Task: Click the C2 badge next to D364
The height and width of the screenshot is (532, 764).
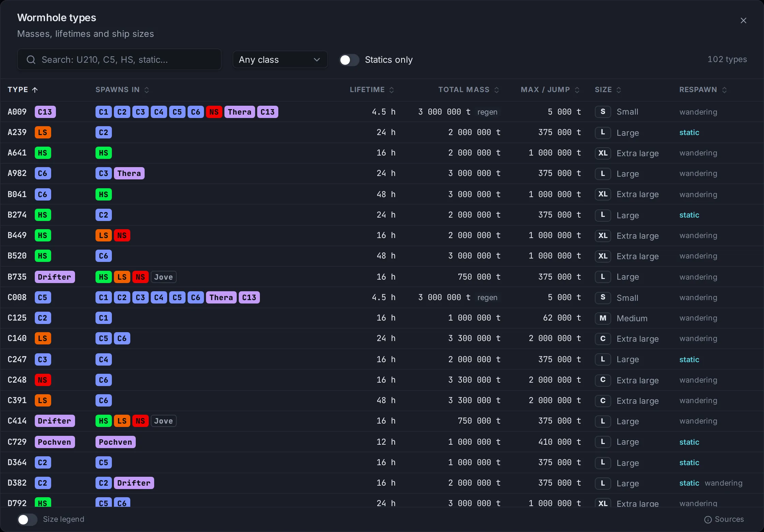Action: 43,462
